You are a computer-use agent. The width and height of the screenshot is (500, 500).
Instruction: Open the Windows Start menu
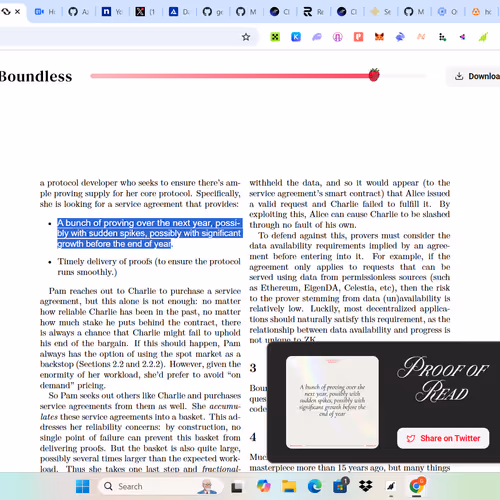pos(82,486)
